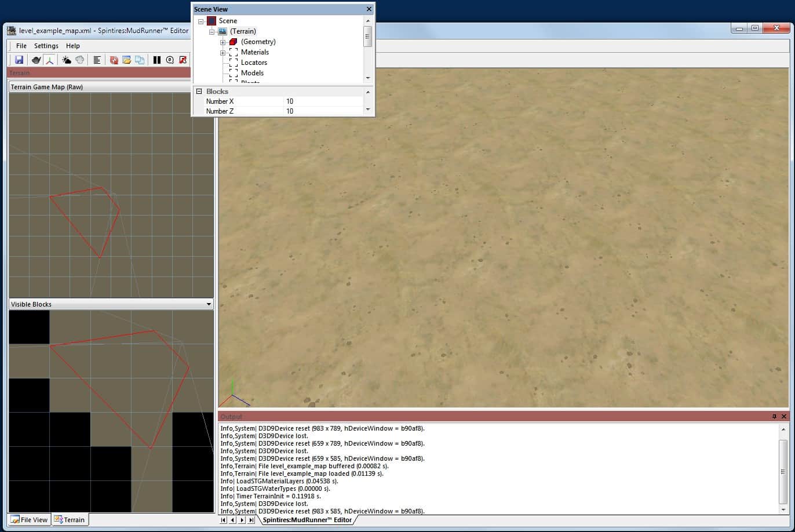The image size is (795, 532).
Task: Click the teapot icon in the toolbar
Action: tap(36, 60)
